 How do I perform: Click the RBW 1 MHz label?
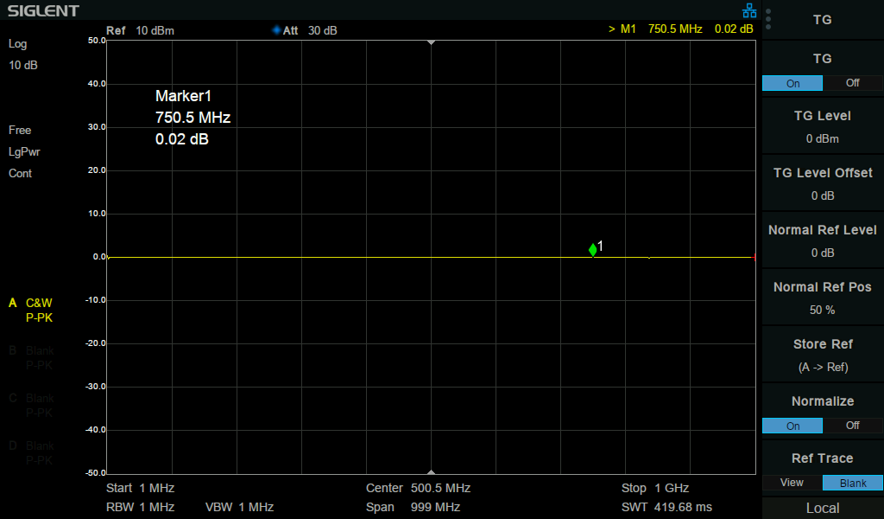coord(140,507)
